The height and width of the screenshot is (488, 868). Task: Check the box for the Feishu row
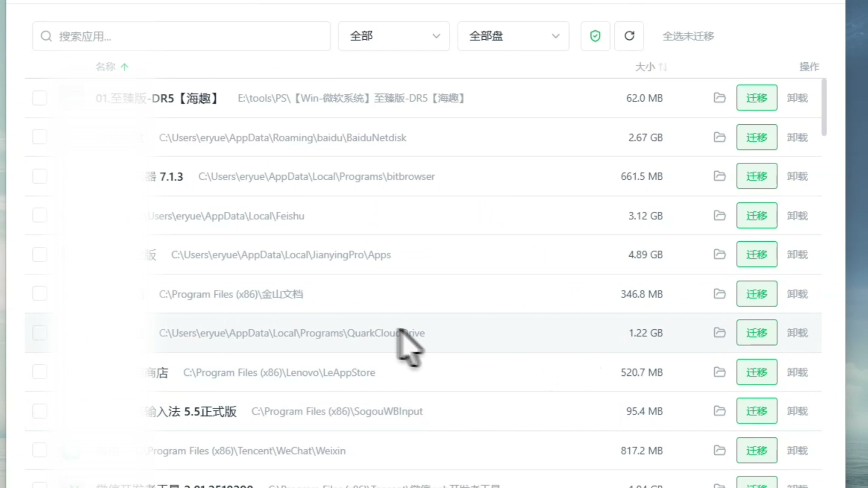point(40,215)
